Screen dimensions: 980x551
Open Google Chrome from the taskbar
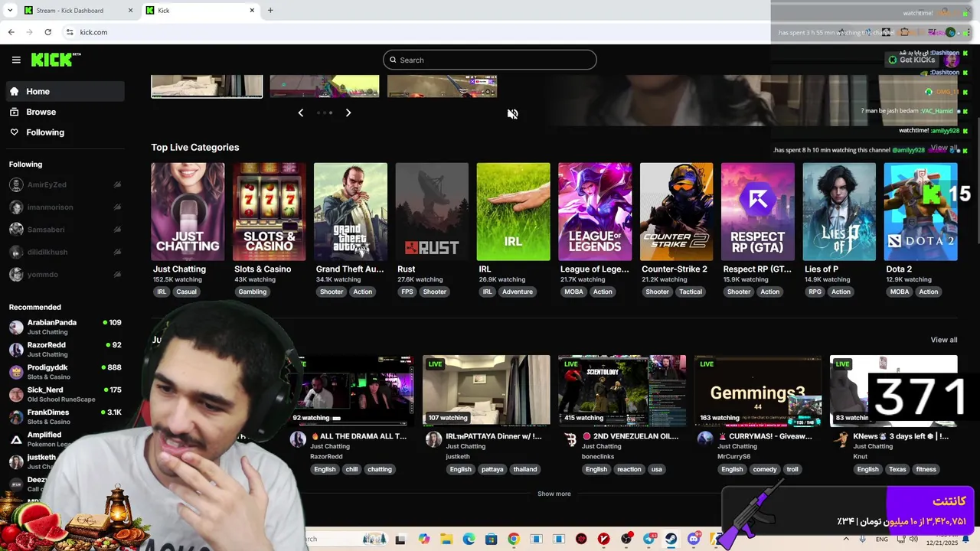[514, 539]
